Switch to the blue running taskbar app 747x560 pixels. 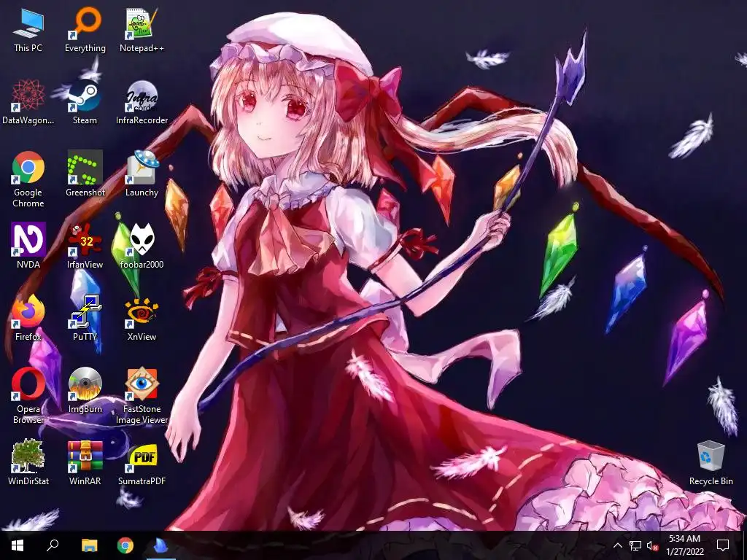[161, 545]
